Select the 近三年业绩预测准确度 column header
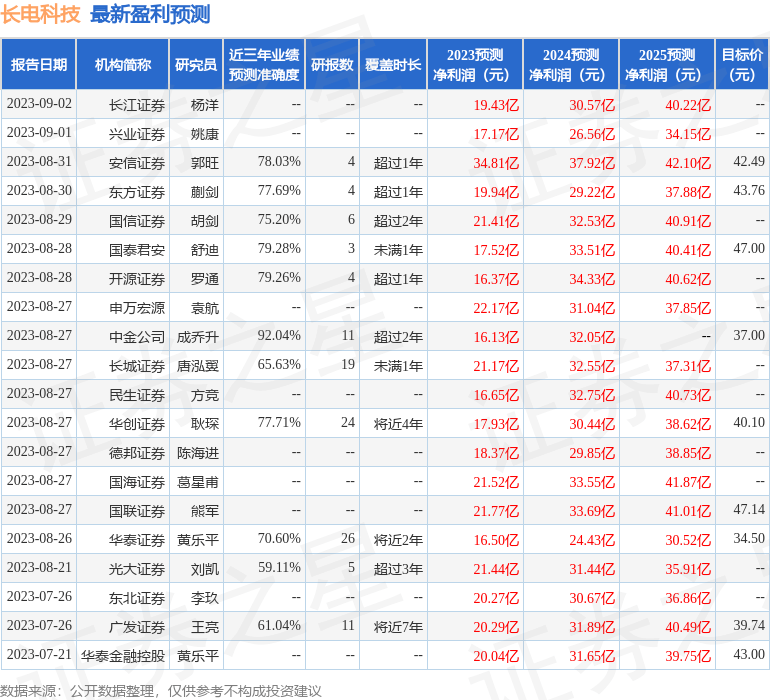Screen dimensions: 770x700 (264, 64)
